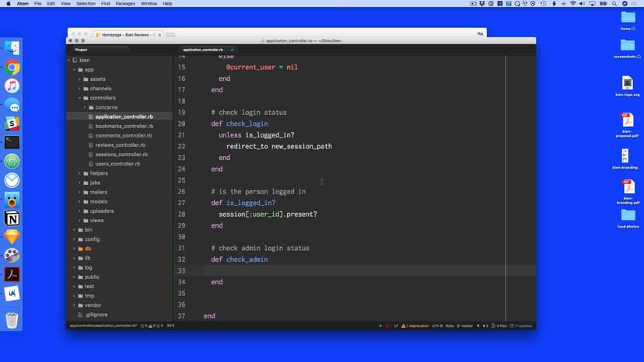644x362 pixels.
Task: Open the Packages menu
Action: [x=125, y=4]
